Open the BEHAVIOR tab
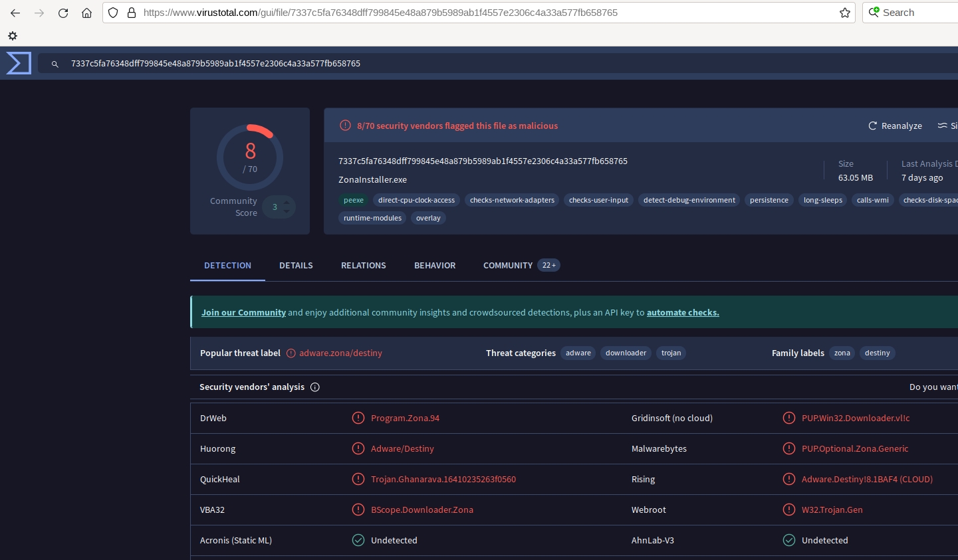 435,265
